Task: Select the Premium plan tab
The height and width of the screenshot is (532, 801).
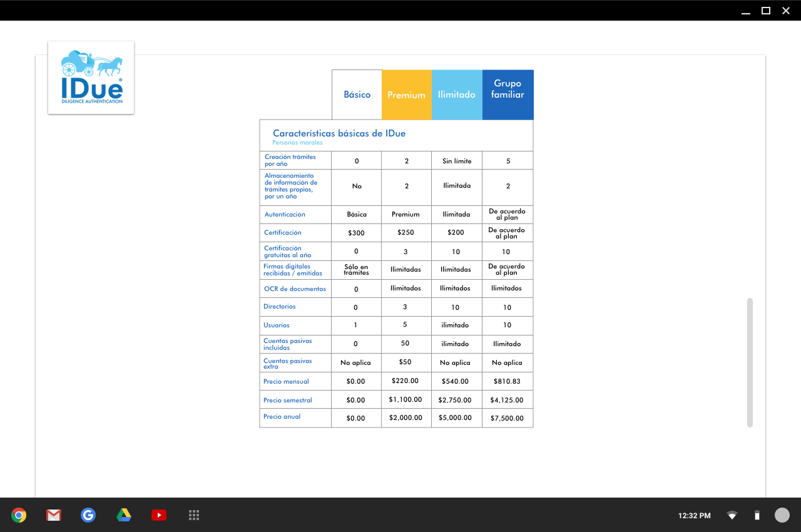Action: pyautogui.click(x=406, y=95)
